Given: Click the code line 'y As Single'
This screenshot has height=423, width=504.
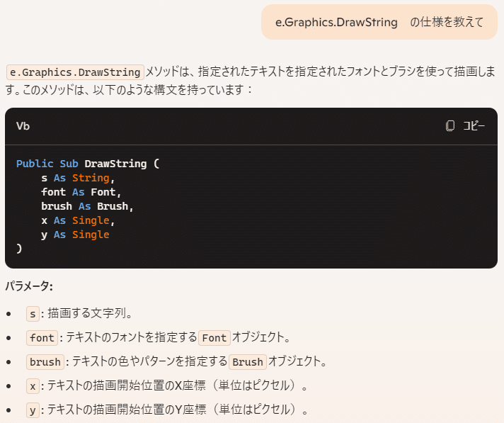Looking at the screenshot, I should pos(75,235).
